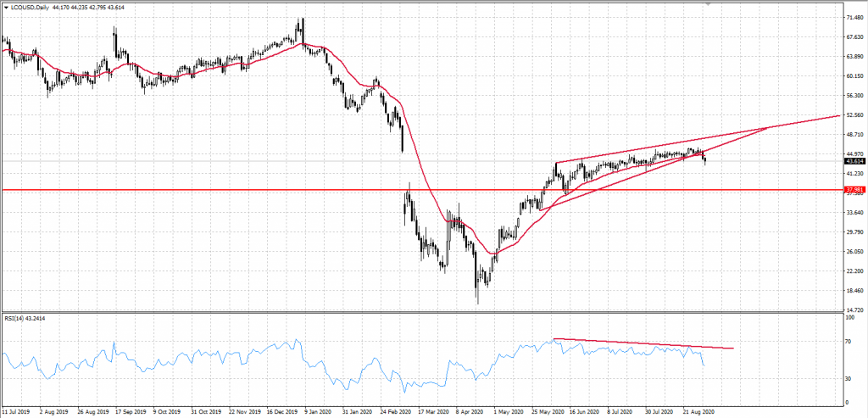Click the dropdown arrow beside LCOUSD,Daily title
This screenshot has width=868, height=418.
[x=4, y=7]
